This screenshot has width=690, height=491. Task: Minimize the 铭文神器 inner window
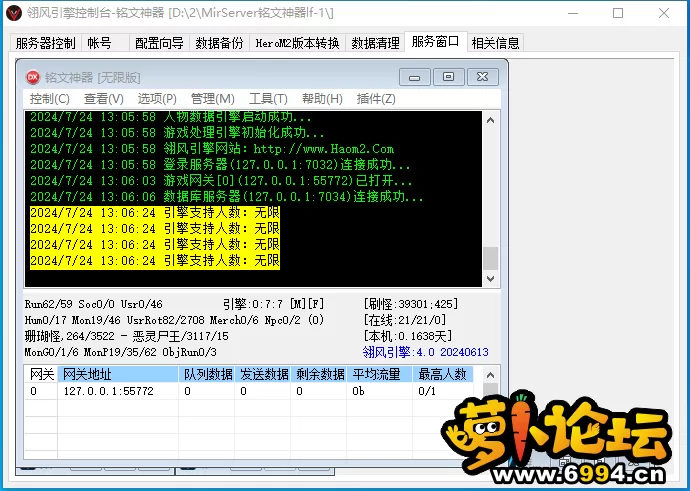[x=414, y=77]
